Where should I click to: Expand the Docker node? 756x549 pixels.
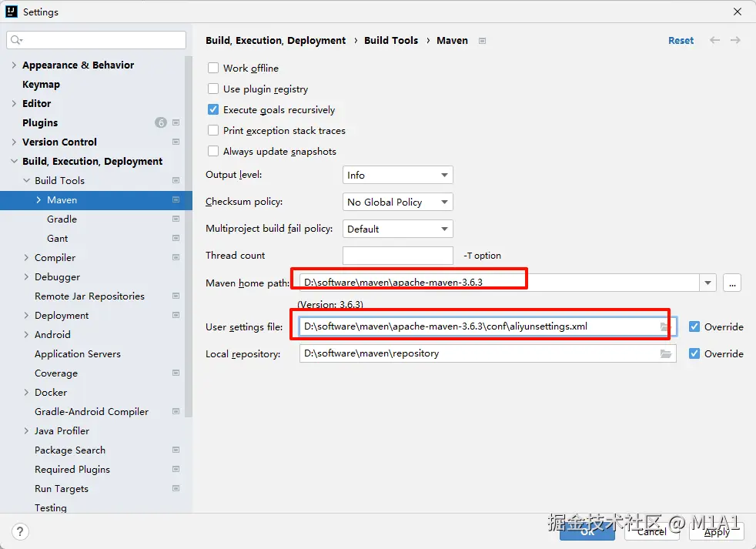click(26, 392)
